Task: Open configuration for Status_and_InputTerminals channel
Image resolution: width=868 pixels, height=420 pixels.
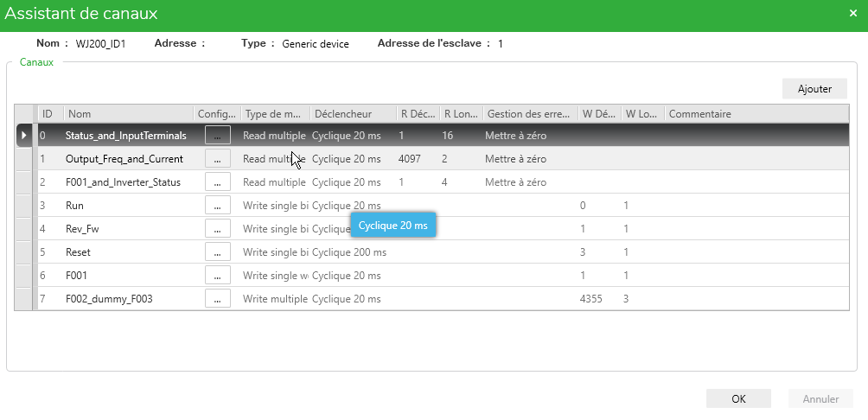Action: point(217,136)
